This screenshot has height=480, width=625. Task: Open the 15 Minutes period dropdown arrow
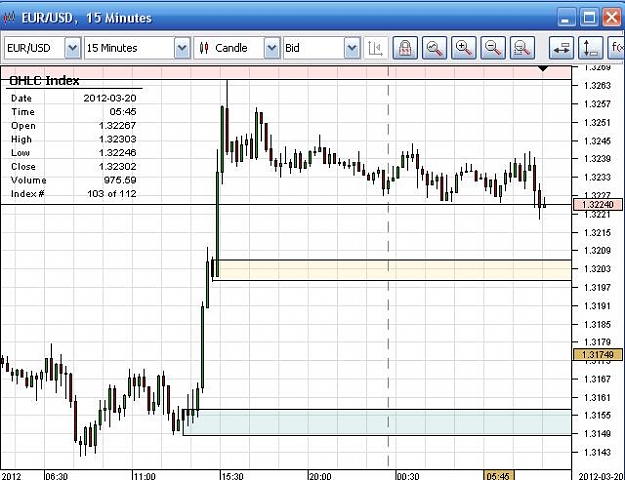[x=182, y=48]
